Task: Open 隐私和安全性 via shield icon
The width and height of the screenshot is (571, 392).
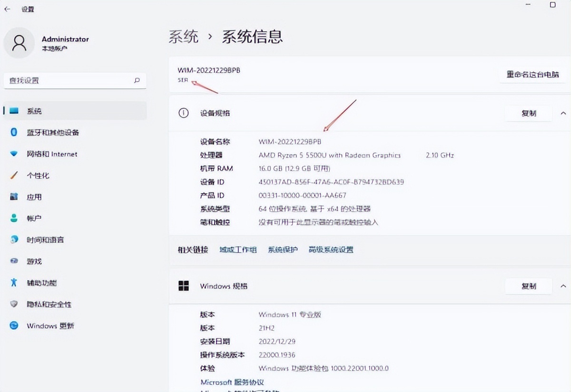Action: (x=14, y=304)
